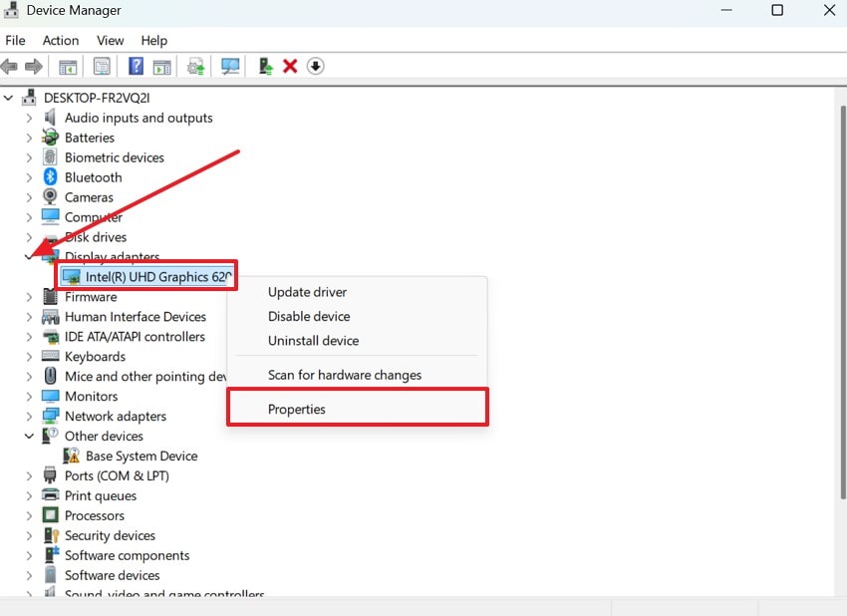847x616 pixels.
Task: Click the vertical scrollbar thumb
Action: pyautogui.click(x=842, y=303)
